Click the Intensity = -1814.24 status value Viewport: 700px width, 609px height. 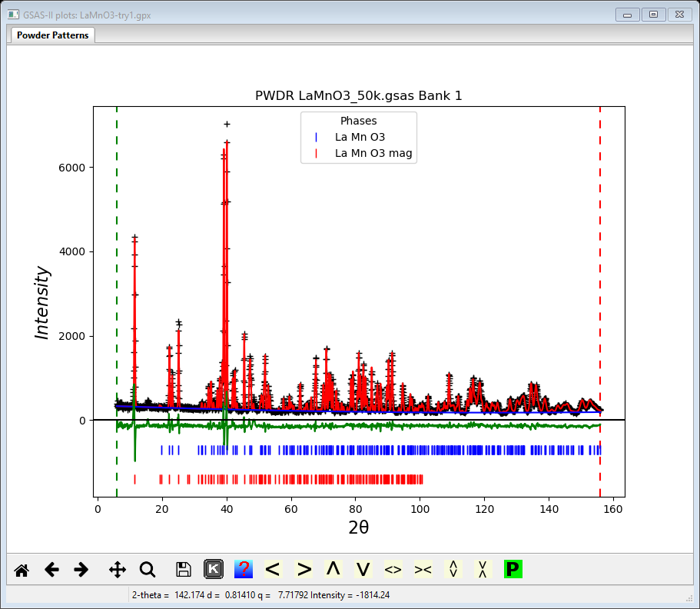[350, 595]
